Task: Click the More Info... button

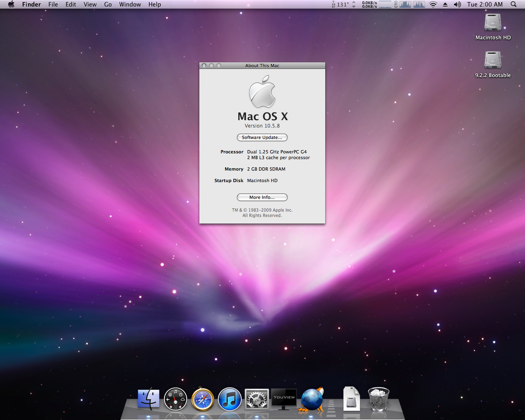Action: click(262, 197)
